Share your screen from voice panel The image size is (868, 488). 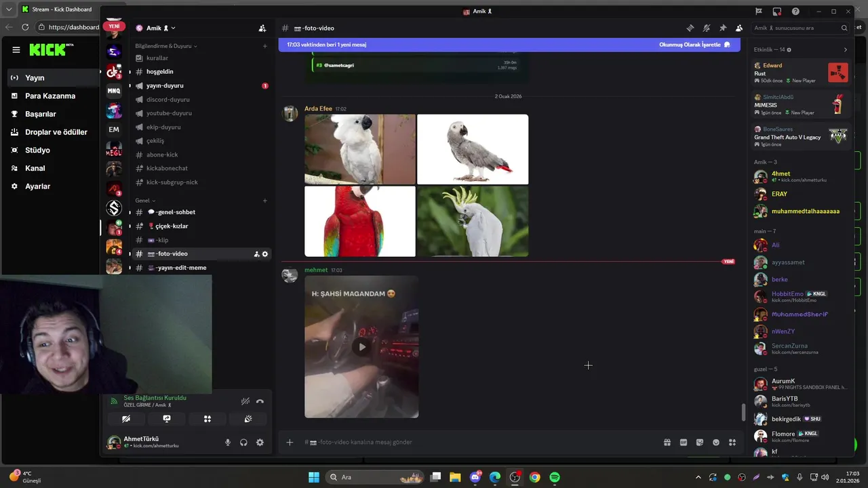(x=167, y=419)
